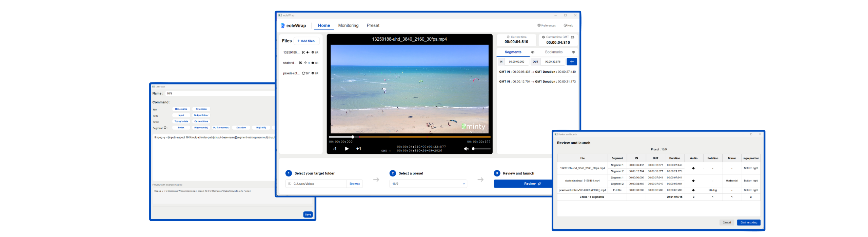Click Cancel in Review and launch window
Viewport: 868px width, 237px height.
tap(727, 223)
